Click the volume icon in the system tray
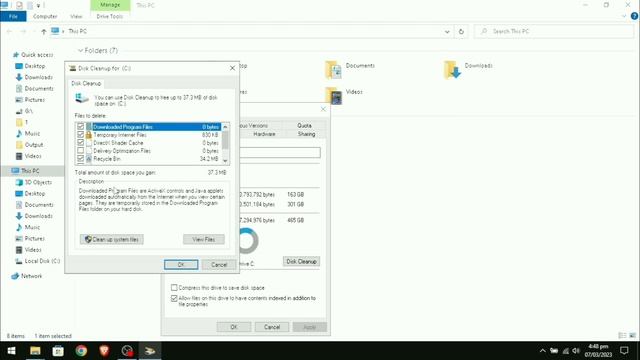Viewport: 640px width, 360px height. click(576, 351)
